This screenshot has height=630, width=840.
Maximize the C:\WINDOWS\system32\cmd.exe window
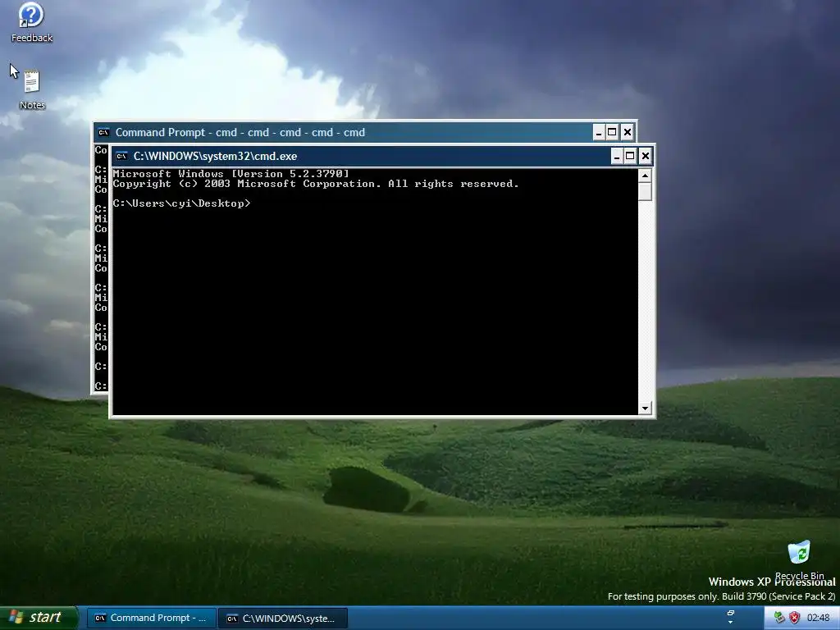[x=631, y=156]
